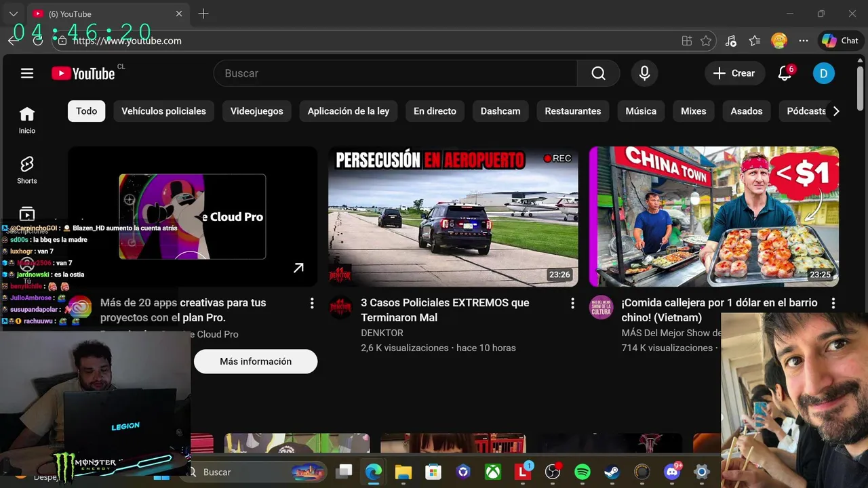This screenshot has width=868, height=488.
Task: Select the Todo filter chip
Action: [x=86, y=111]
